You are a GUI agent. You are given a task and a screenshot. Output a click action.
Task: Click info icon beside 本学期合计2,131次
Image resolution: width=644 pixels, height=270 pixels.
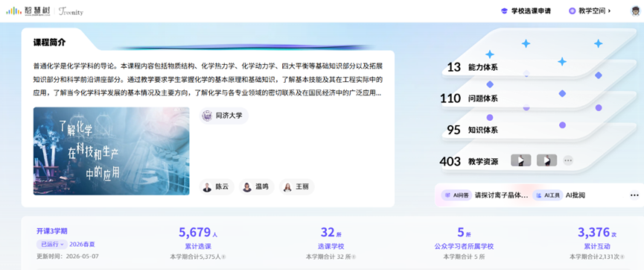[622, 257]
